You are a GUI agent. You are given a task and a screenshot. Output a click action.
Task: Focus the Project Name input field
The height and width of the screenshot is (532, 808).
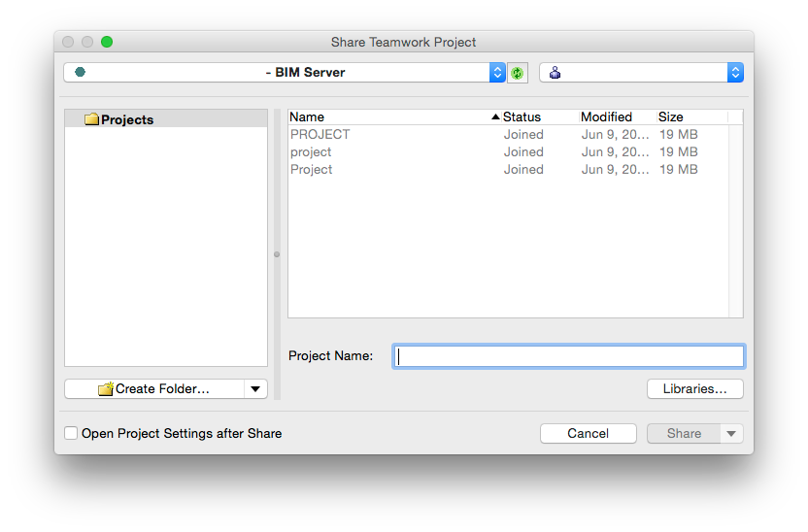pyautogui.click(x=569, y=356)
